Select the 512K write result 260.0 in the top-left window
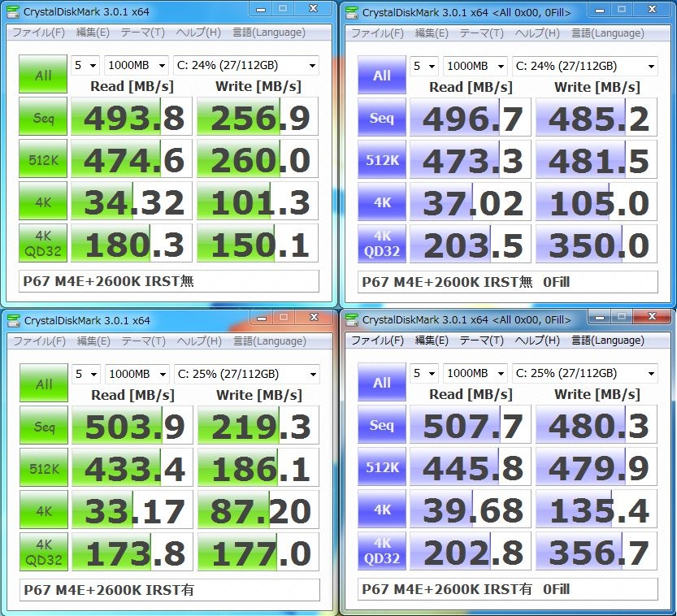Screen dimensions: 677x616 258,158
